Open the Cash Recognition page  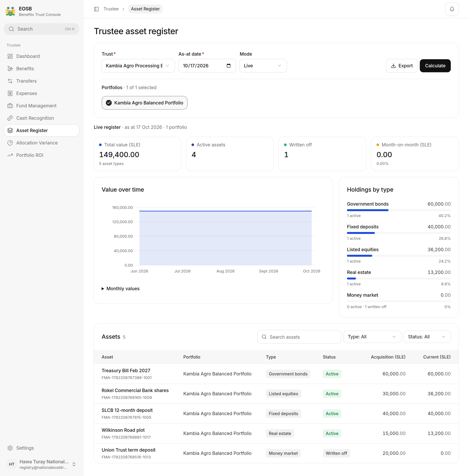point(41,118)
